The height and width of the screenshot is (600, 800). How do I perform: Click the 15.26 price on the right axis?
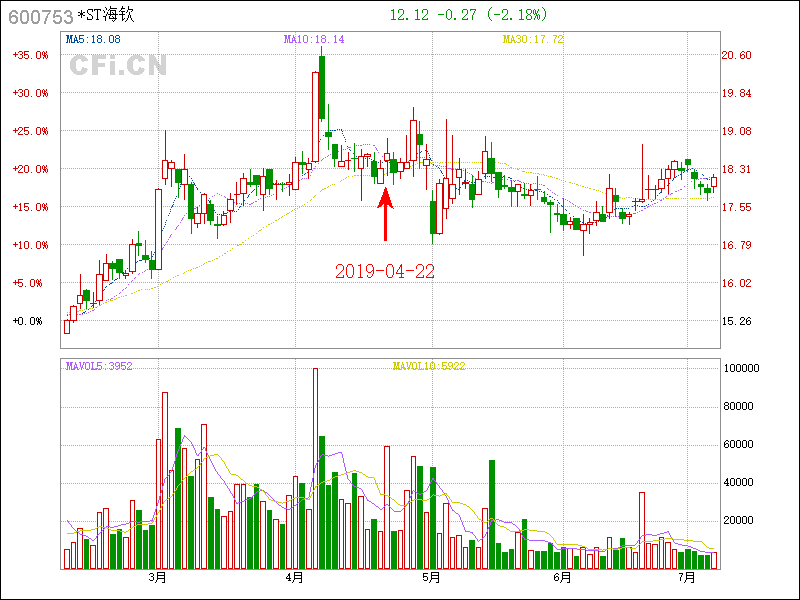[x=737, y=322]
